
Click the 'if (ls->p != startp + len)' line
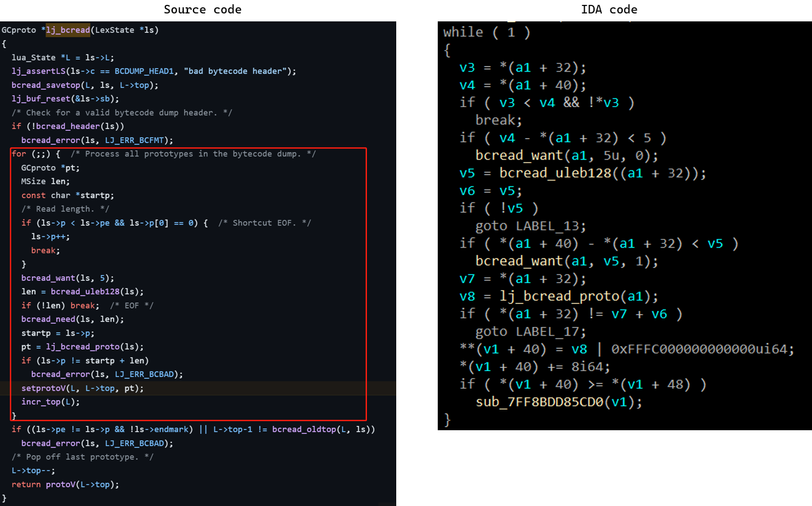pos(85,361)
